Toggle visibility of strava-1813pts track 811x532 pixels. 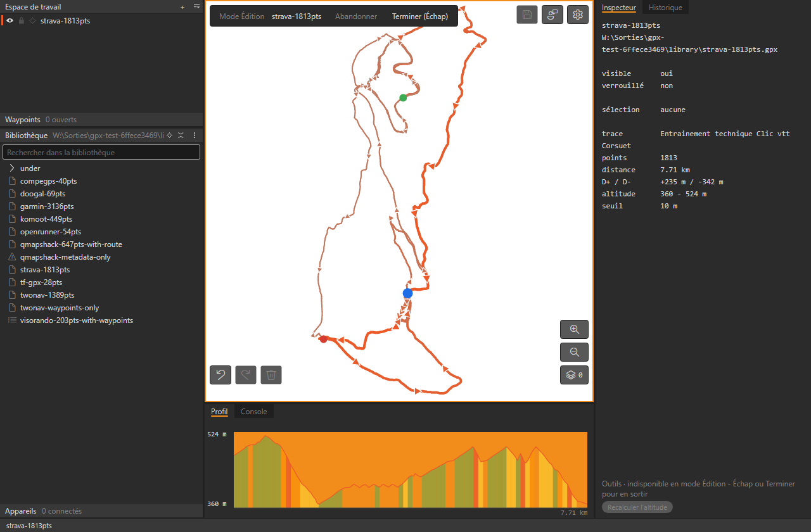pos(10,21)
